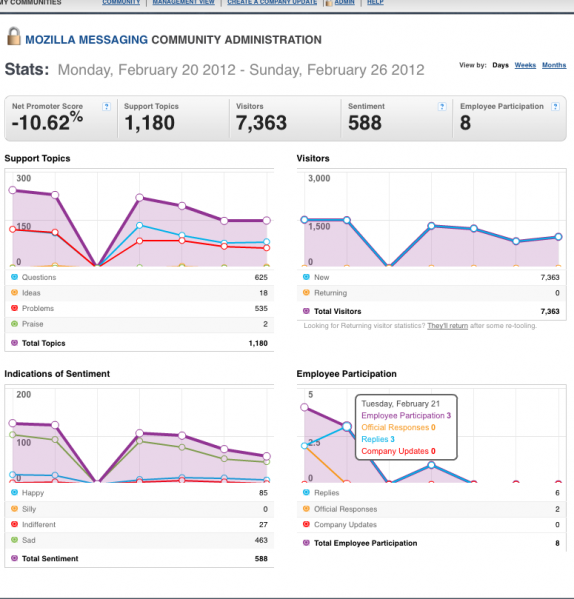Open the They'll return link
The height and width of the screenshot is (599, 574).
447,326
